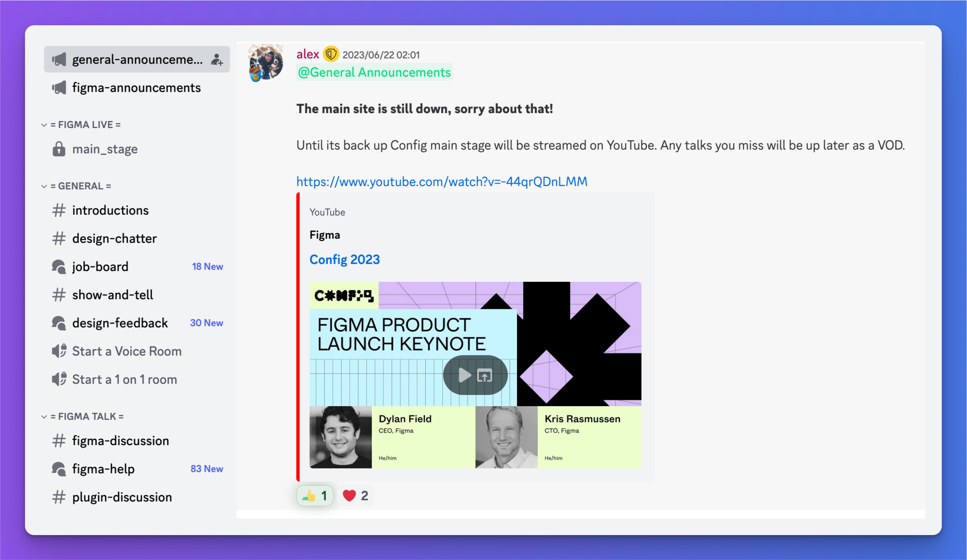This screenshot has height=560, width=967.
Task: Open alex's profile avatar
Action: (x=266, y=63)
